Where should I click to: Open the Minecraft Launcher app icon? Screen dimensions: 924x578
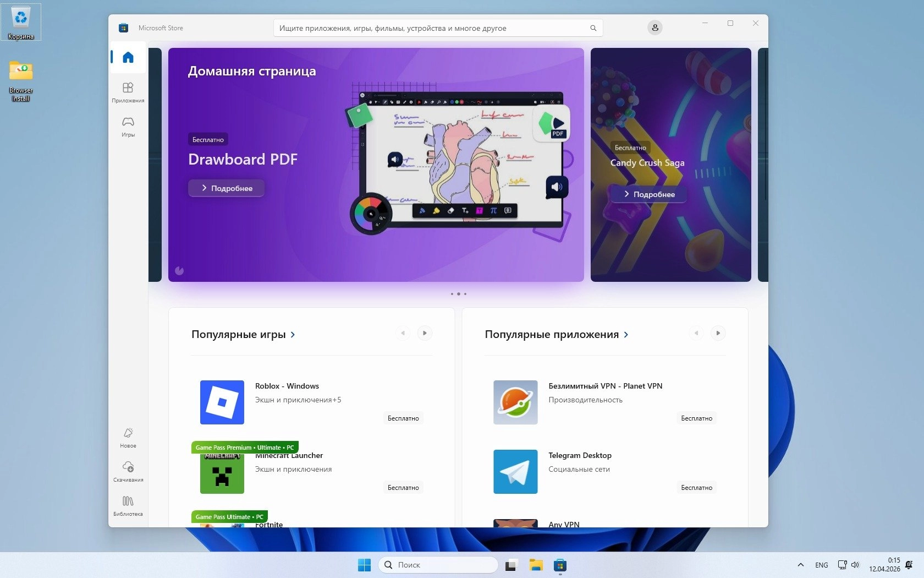click(222, 472)
